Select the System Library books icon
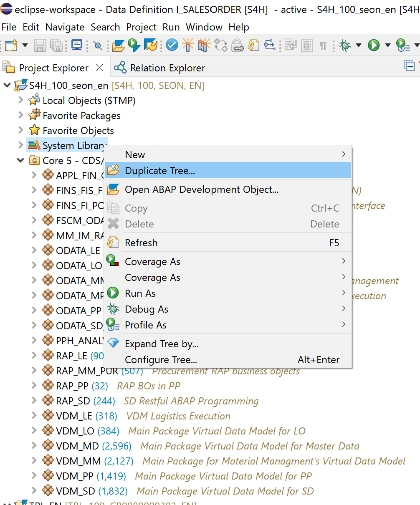 click(x=34, y=146)
